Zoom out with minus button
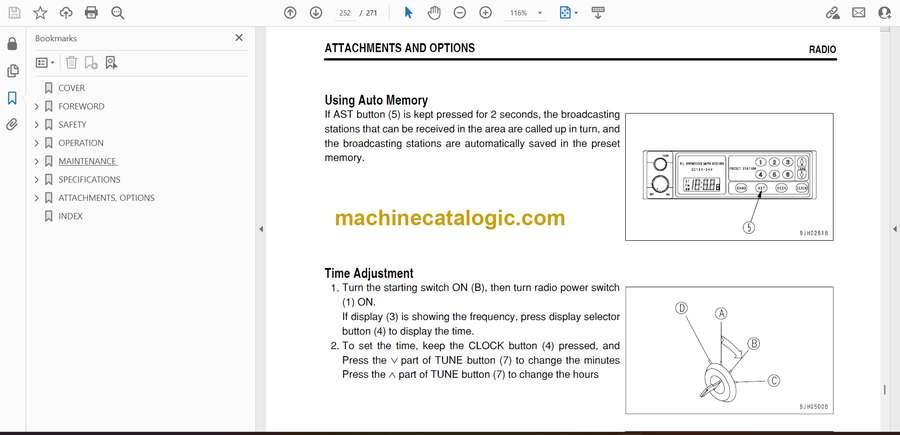 click(460, 13)
